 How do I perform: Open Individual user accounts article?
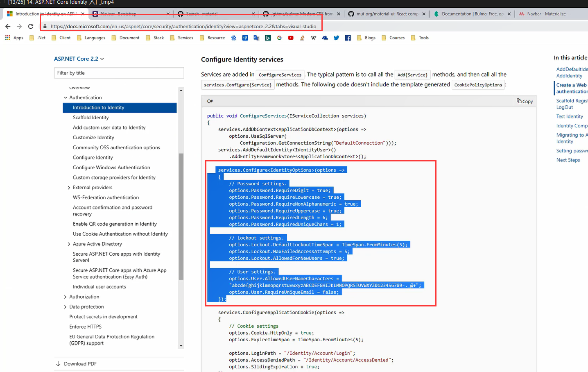(x=100, y=287)
